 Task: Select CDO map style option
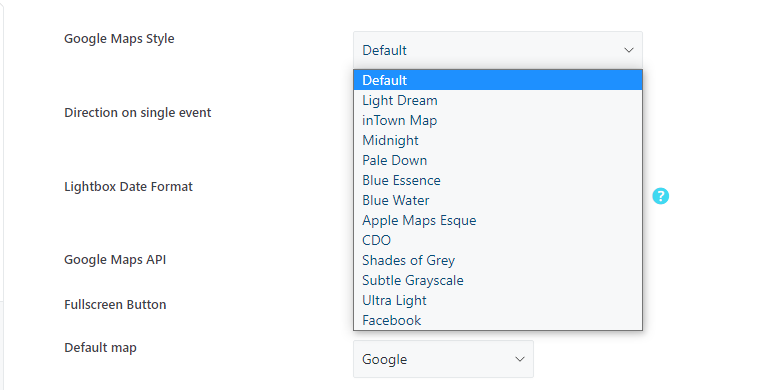tap(498, 240)
